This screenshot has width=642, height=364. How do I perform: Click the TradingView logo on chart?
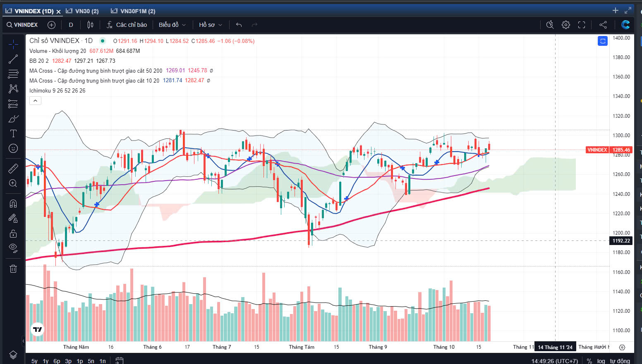point(38,329)
